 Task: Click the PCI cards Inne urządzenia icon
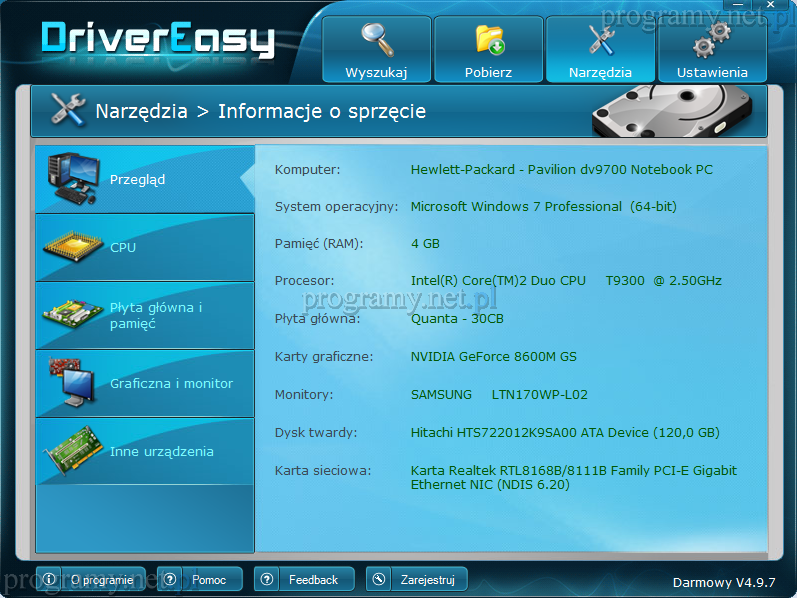[x=73, y=452]
